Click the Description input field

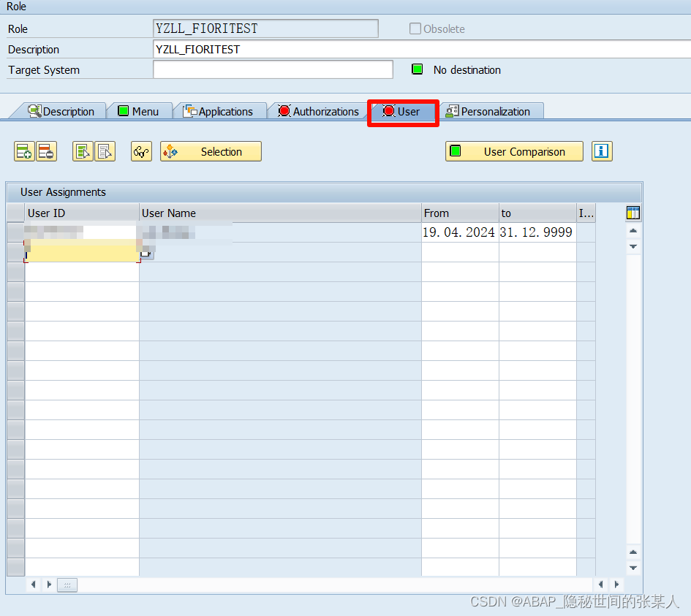coord(422,49)
